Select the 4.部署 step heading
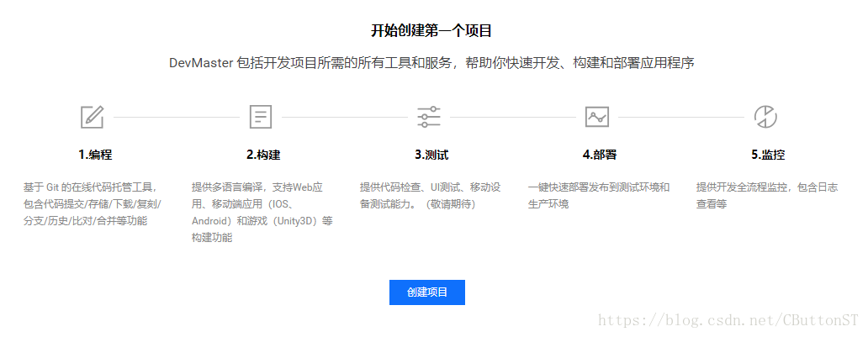 pos(600,155)
